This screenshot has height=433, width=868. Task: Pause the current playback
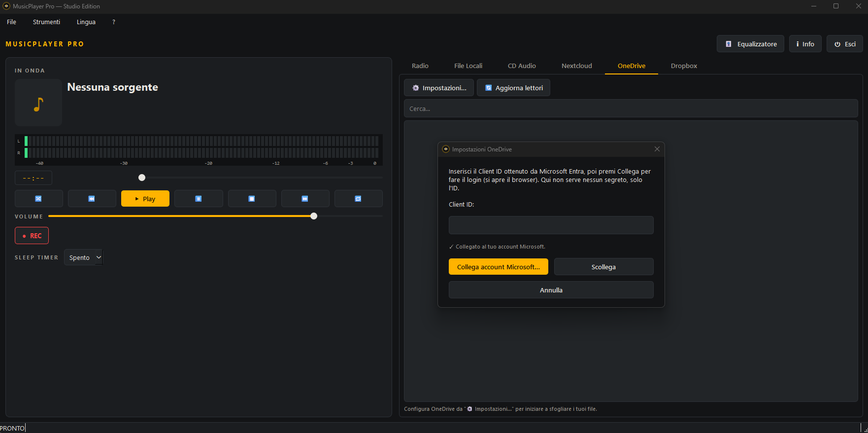point(199,199)
